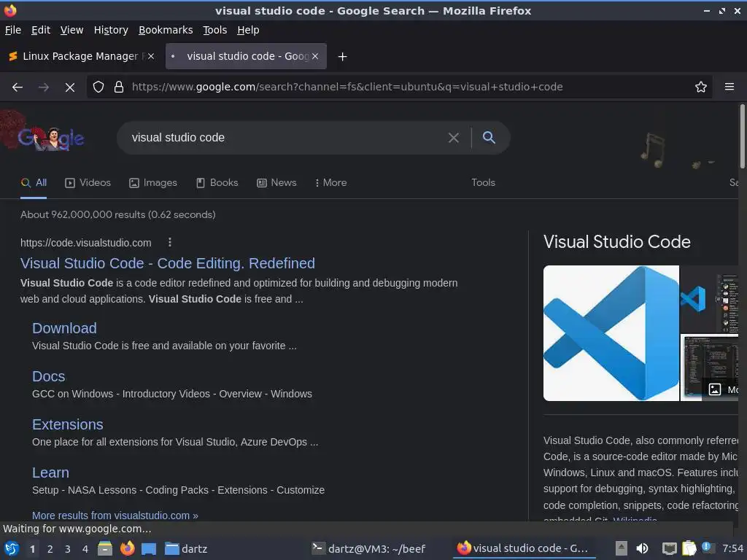Launch the file manager from taskbar
Screen dimensions: 747x560
(105, 548)
